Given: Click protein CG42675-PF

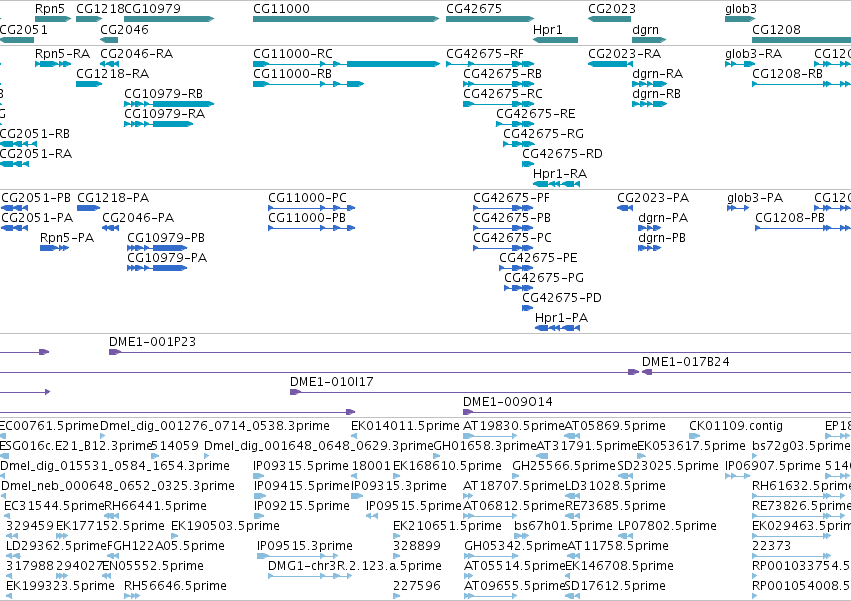Looking at the screenshot, I should (x=503, y=208).
